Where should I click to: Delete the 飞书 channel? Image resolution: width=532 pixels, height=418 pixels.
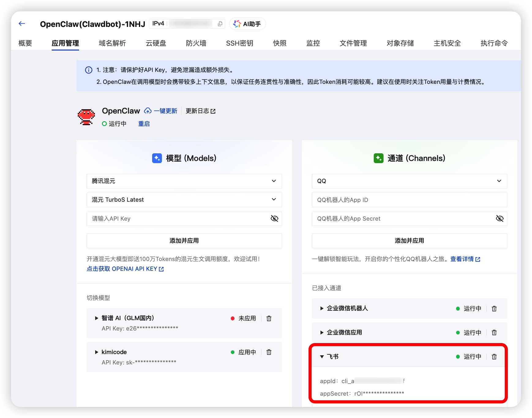[494, 357]
